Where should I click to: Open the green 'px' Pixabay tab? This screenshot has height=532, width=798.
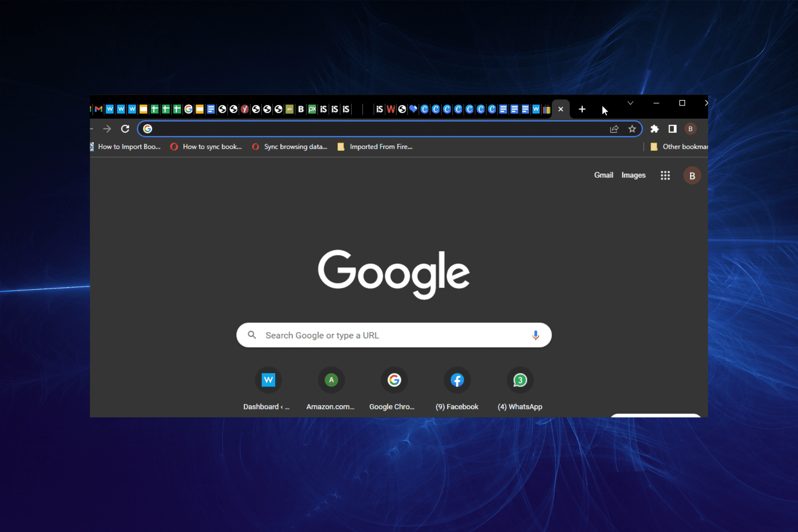click(x=312, y=109)
